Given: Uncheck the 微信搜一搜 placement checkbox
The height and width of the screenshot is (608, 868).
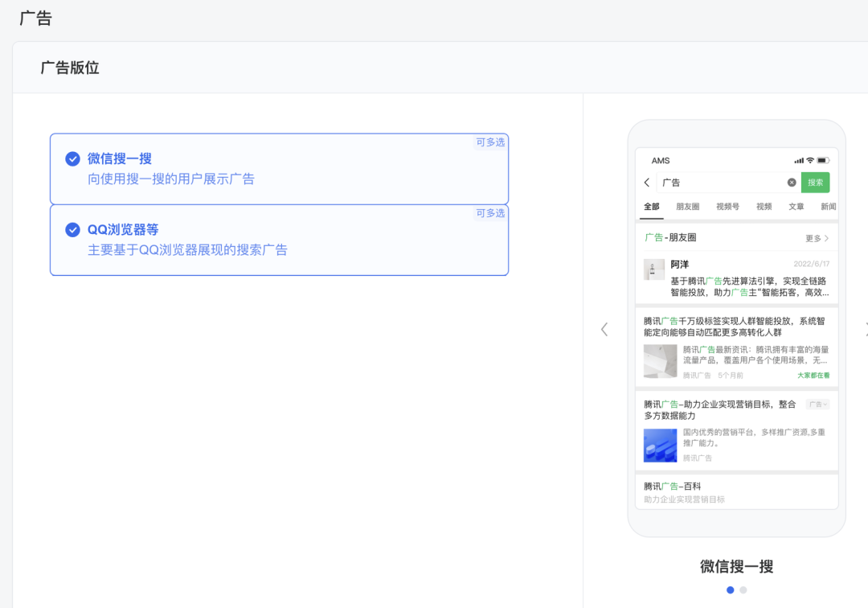Looking at the screenshot, I should click(x=72, y=158).
